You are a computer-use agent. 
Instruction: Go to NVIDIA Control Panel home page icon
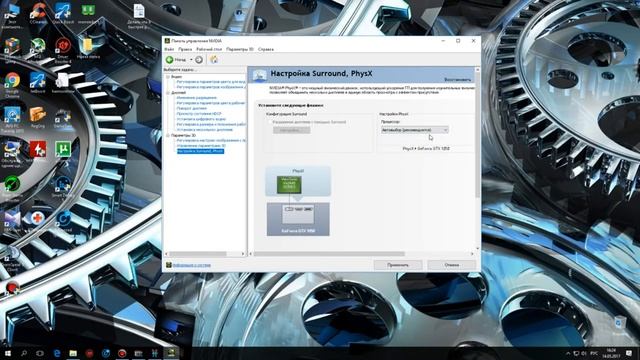(214, 60)
